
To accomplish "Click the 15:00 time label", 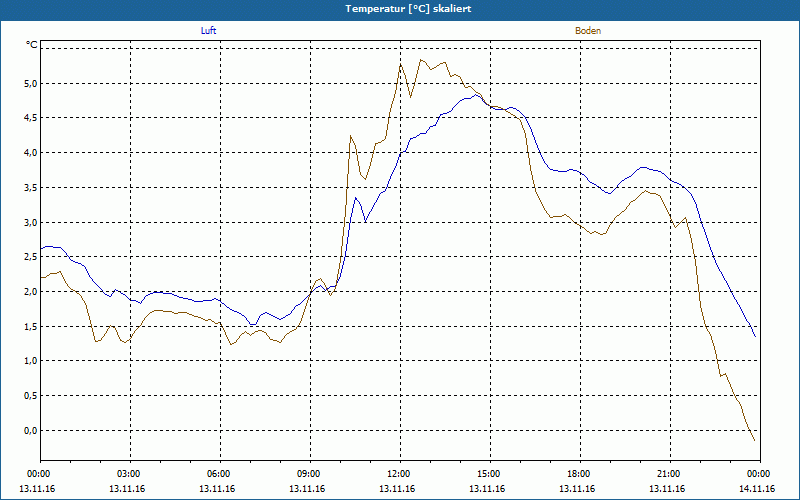I will tap(490, 474).
